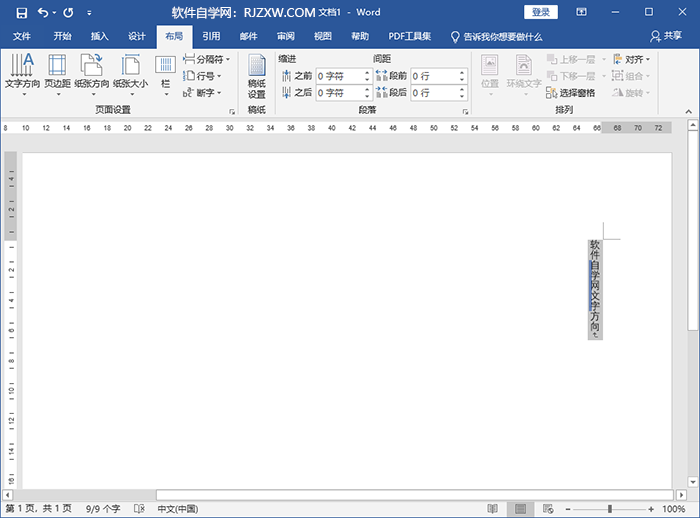Click the Save icon in quick access toolbar

[21, 13]
